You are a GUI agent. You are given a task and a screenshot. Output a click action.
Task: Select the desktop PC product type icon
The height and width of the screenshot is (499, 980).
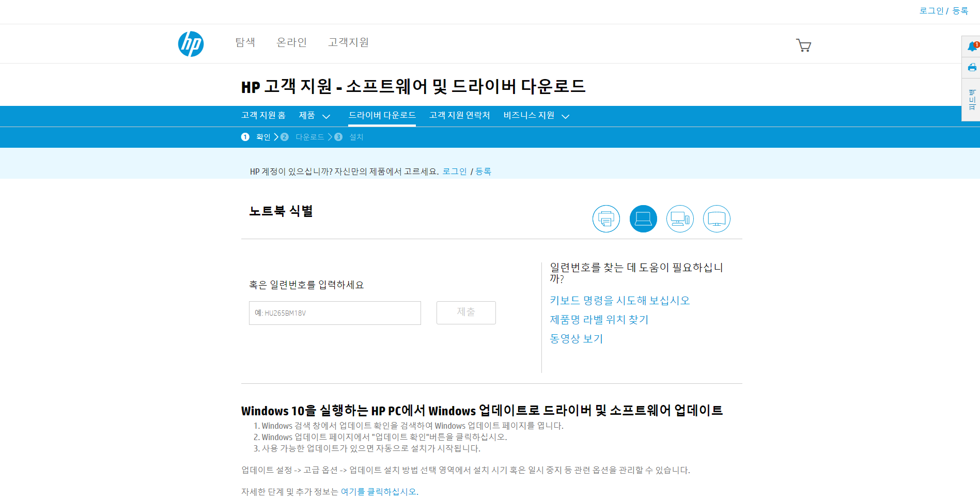(x=680, y=219)
